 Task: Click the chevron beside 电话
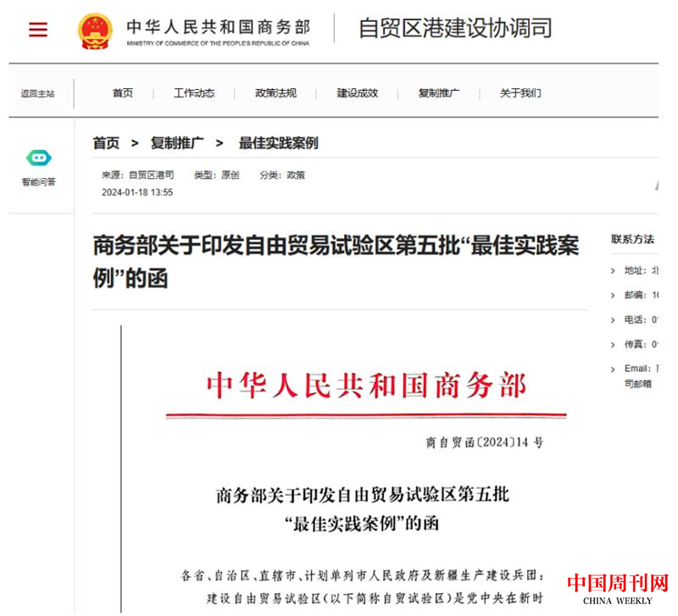coord(614,319)
